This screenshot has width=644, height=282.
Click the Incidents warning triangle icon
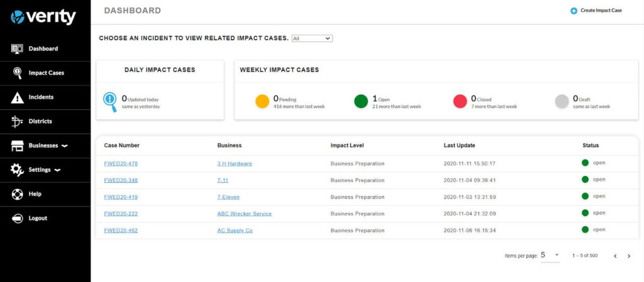17,97
